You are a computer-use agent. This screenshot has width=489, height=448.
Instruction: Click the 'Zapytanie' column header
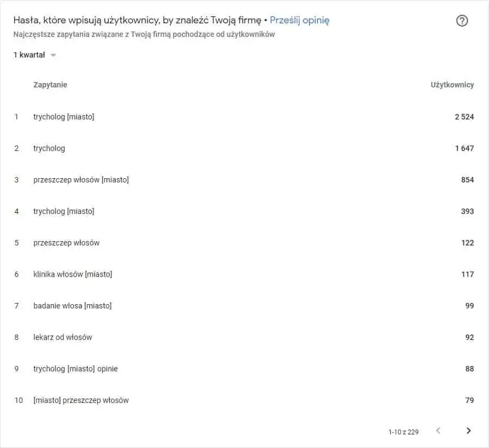50,85
